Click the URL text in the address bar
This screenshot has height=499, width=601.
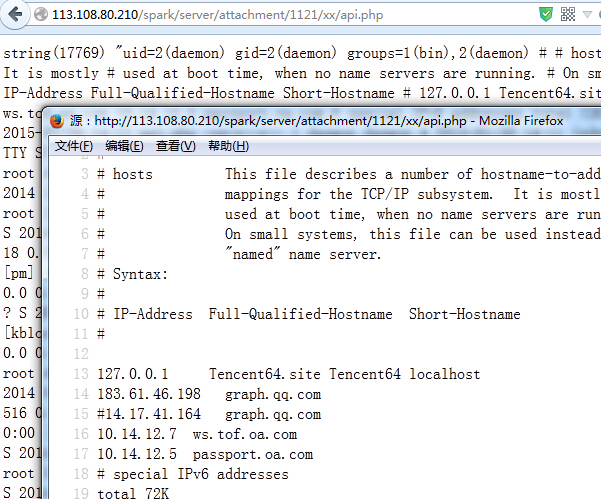tap(217, 15)
